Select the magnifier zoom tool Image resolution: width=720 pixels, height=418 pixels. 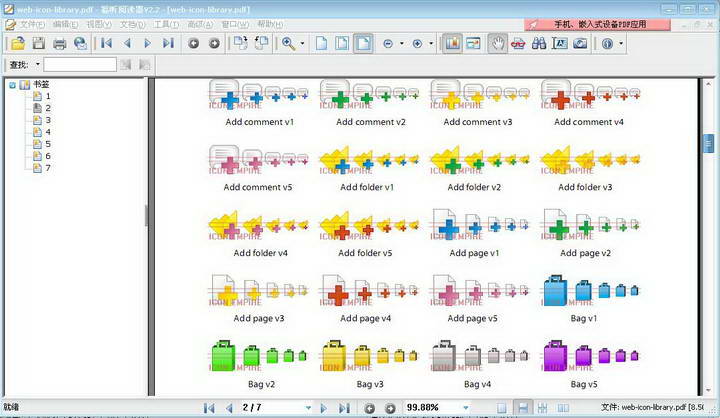(x=289, y=44)
